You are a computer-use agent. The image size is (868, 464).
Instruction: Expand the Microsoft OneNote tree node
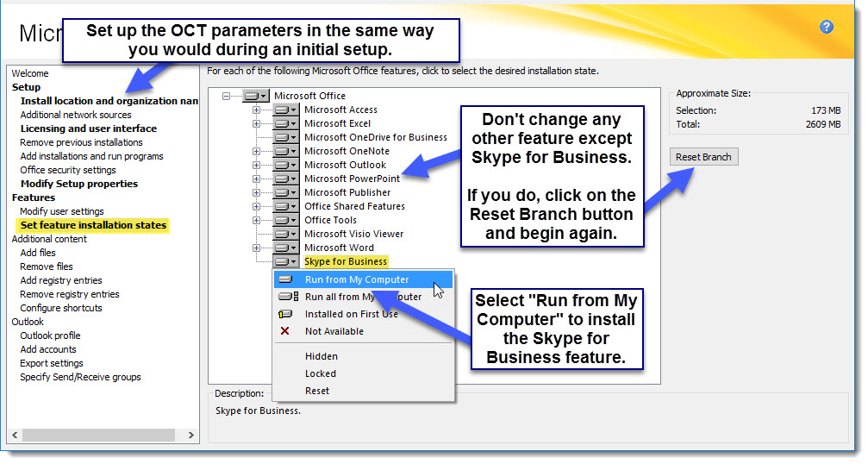[256, 151]
